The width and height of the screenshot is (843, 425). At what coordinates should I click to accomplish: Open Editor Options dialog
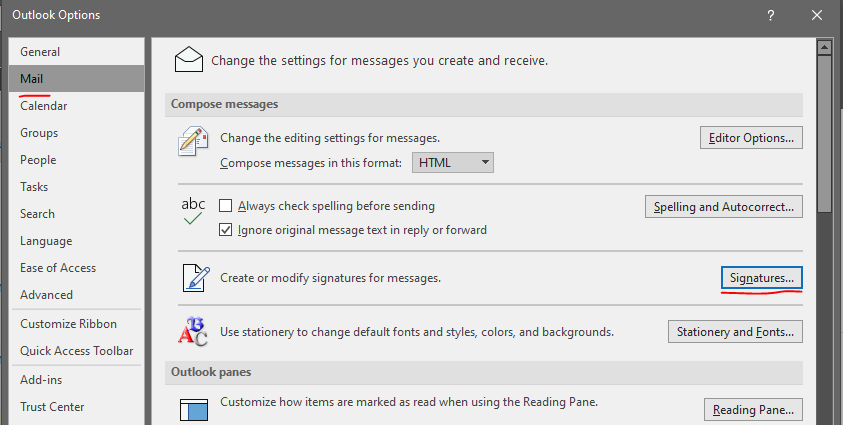[751, 137]
